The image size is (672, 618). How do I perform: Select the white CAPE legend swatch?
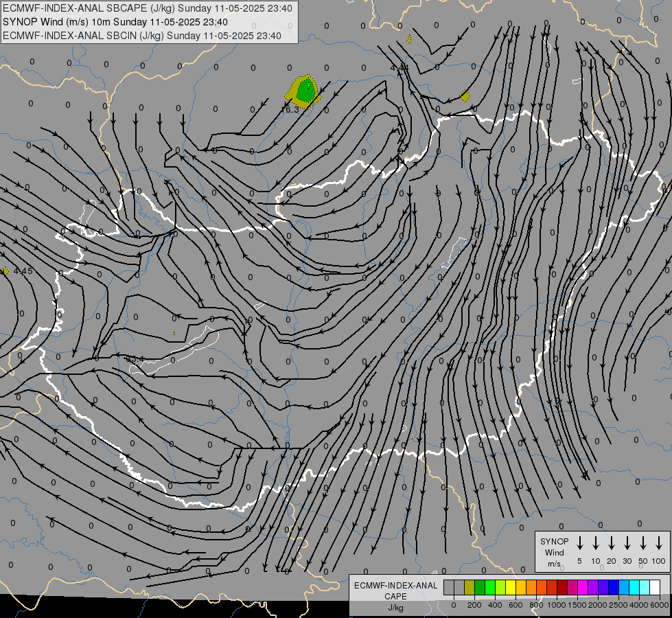coord(655,587)
